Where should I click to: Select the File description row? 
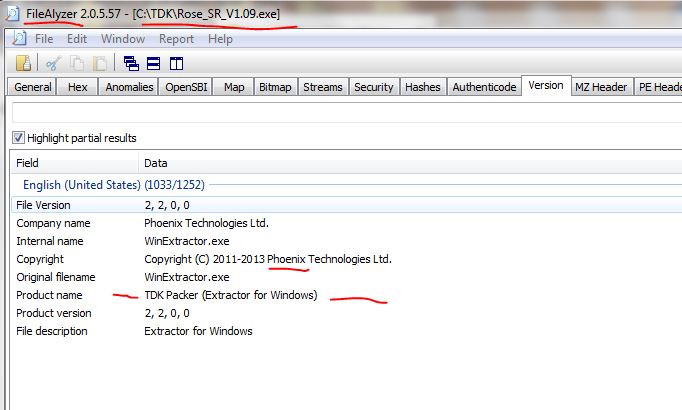(347, 331)
